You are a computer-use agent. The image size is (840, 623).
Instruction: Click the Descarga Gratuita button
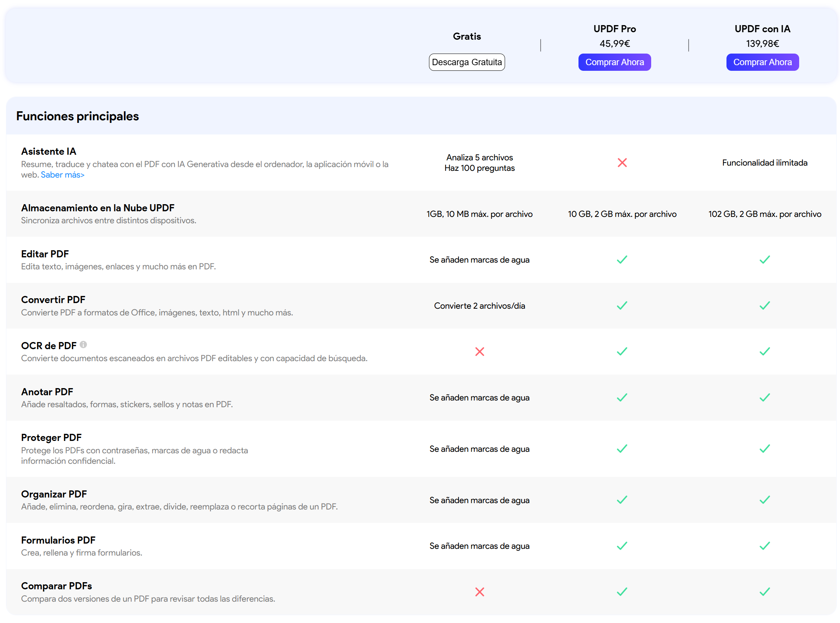[466, 62]
